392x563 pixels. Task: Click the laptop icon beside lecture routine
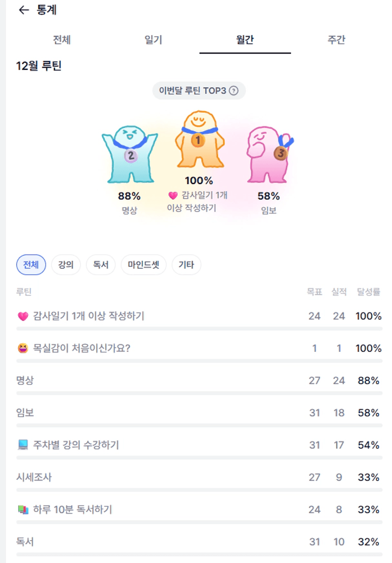coord(23,445)
